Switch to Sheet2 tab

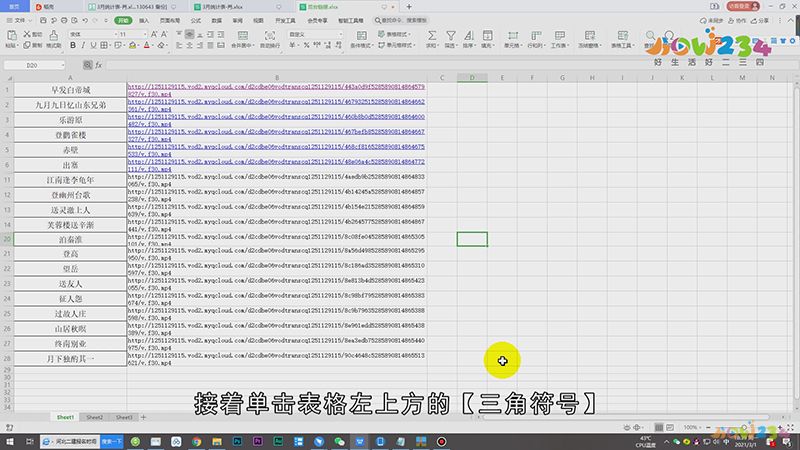point(94,417)
